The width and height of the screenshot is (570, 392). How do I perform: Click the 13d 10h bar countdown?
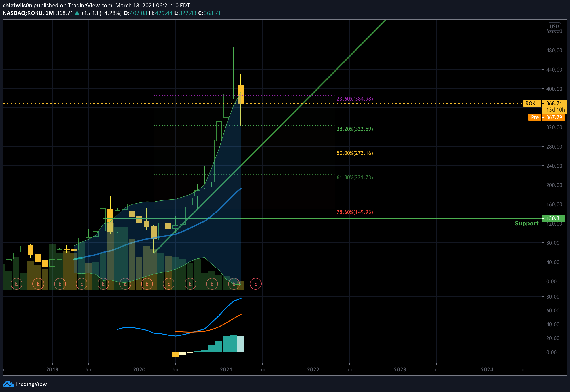point(555,110)
